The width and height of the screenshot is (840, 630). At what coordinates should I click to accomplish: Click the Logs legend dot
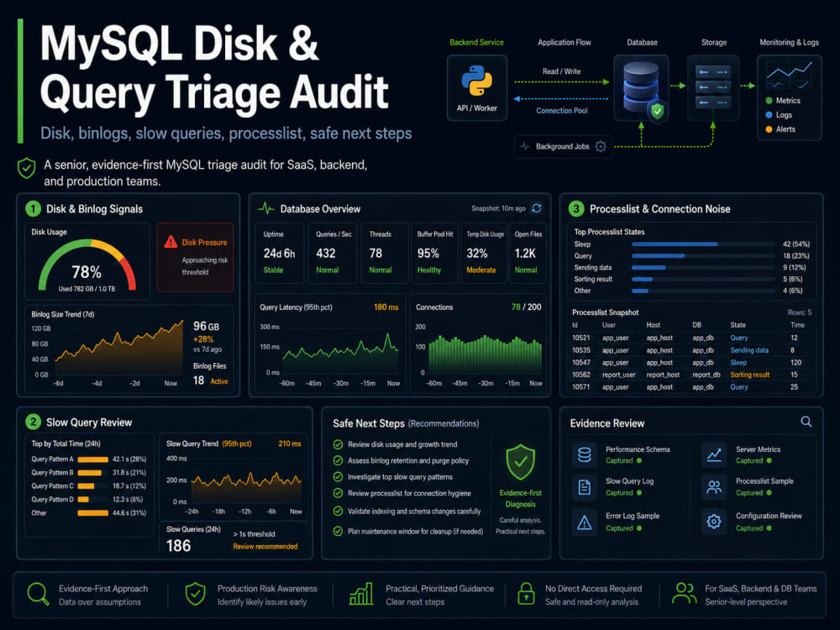769,114
